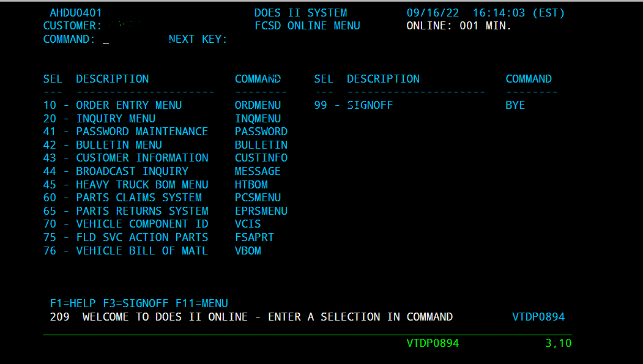Click the right column COMMAND header
The height and width of the screenshot is (364, 643).
[x=529, y=79]
